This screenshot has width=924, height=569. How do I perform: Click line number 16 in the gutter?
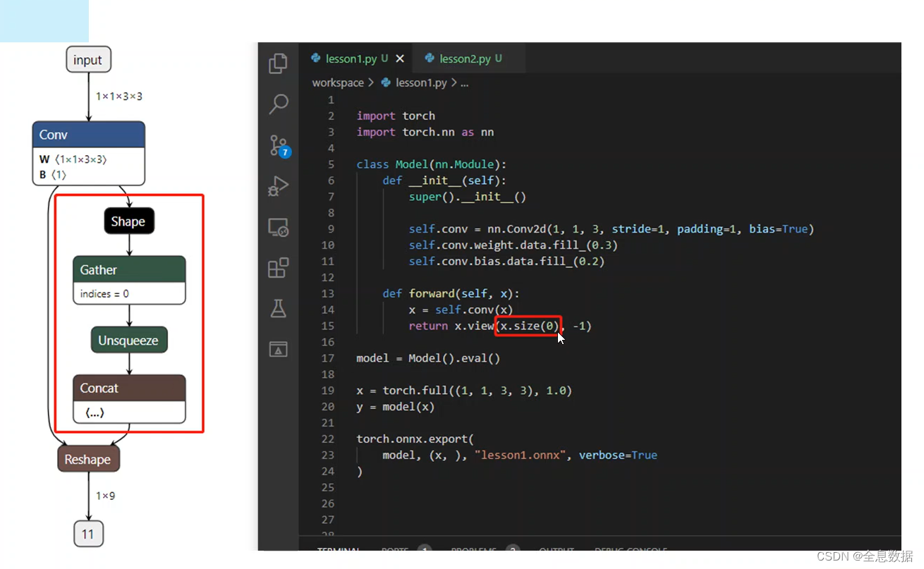pyautogui.click(x=327, y=342)
